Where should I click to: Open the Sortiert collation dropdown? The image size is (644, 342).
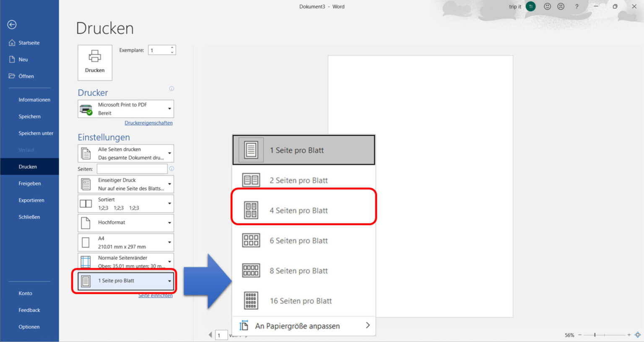pyautogui.click(x=126, y=204)
